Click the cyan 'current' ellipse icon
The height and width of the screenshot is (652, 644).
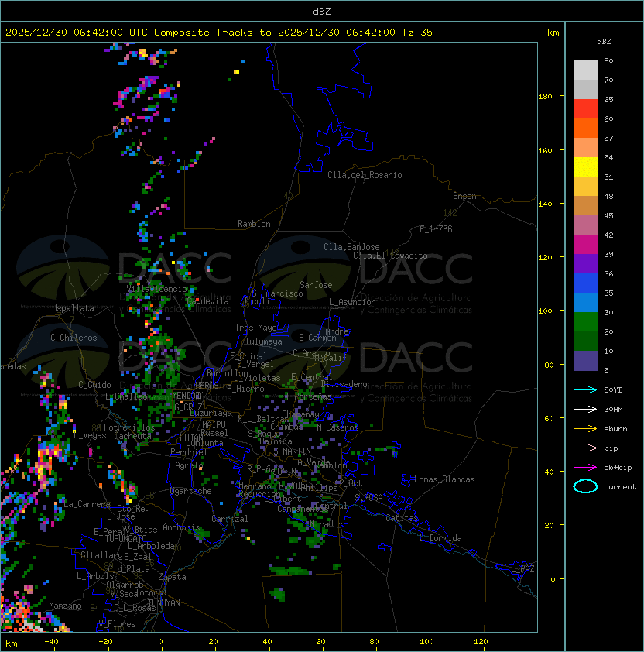click(585, 486)
